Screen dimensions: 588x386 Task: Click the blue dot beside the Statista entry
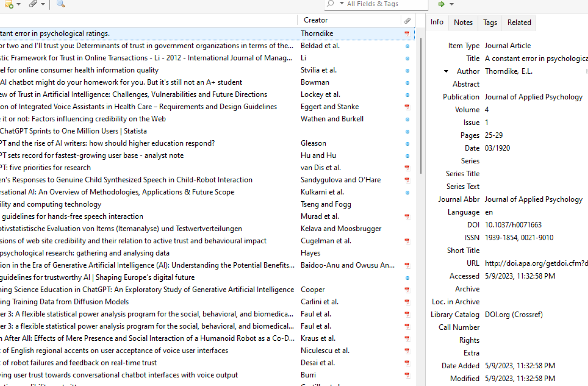point(407,131)
